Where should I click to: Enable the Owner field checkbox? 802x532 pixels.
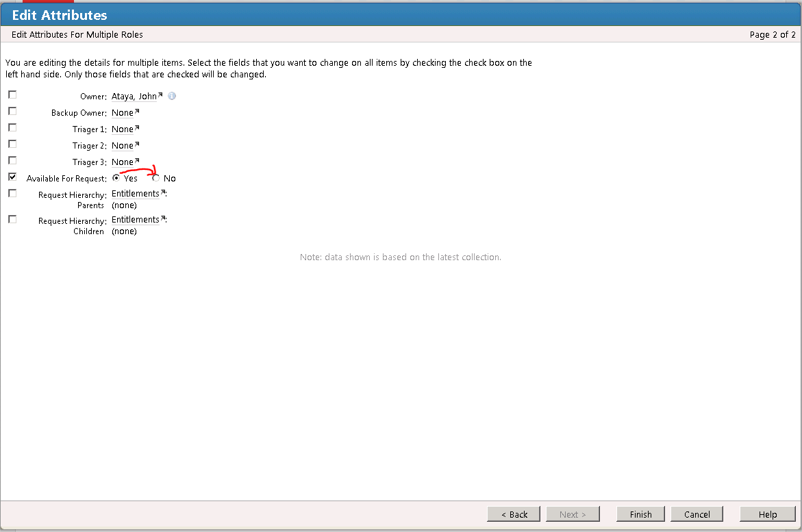pyautogui.click(x=12, y=94)
